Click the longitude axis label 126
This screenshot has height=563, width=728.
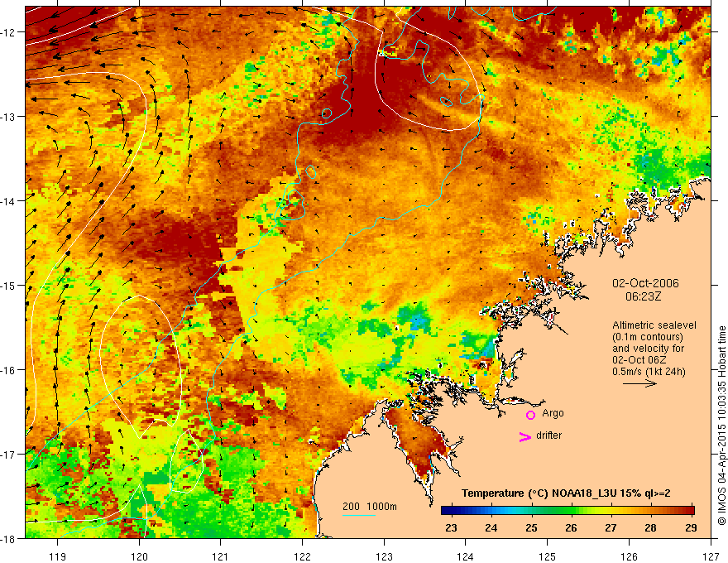[x=629, y=556]
